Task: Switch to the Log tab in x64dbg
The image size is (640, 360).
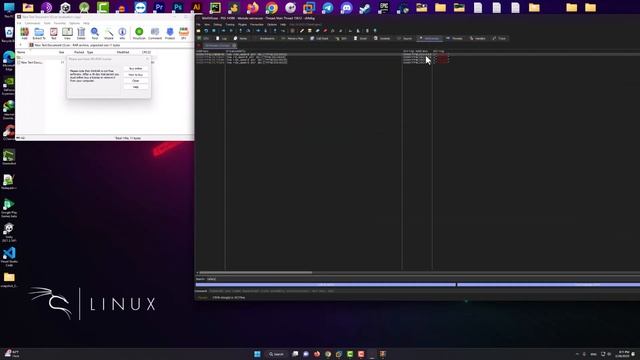Action: 222,38
